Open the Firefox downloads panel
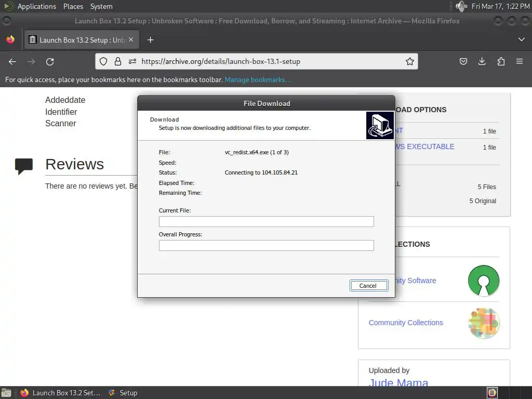Screen dimensions: 532x399 pyautogui.click(x=482, y=61)
